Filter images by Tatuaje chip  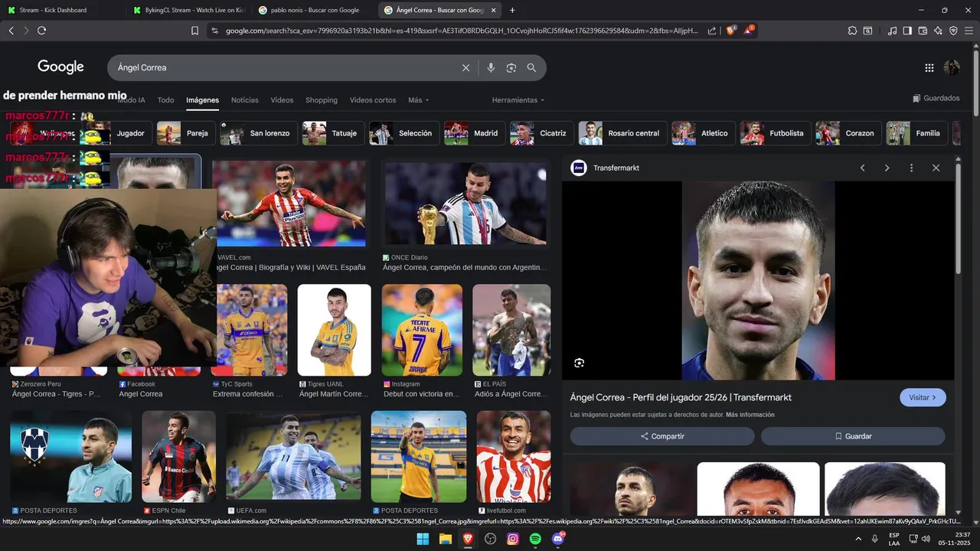click(x=332, y=133)
